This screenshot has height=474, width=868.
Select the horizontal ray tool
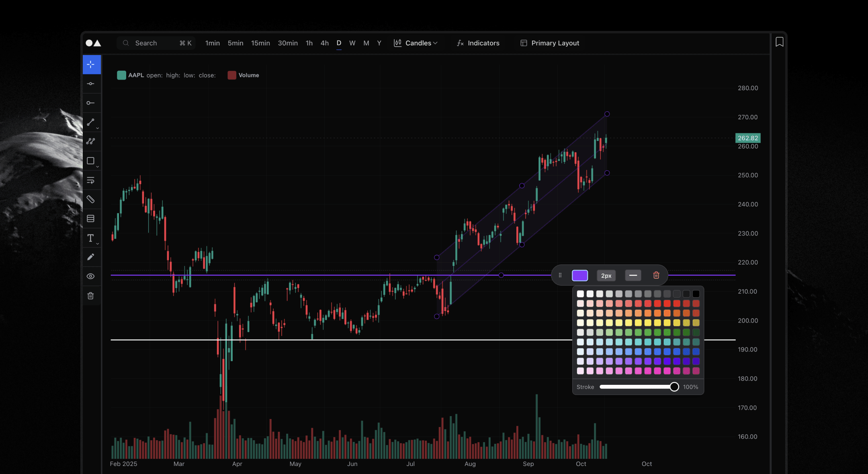coord(91,103)
